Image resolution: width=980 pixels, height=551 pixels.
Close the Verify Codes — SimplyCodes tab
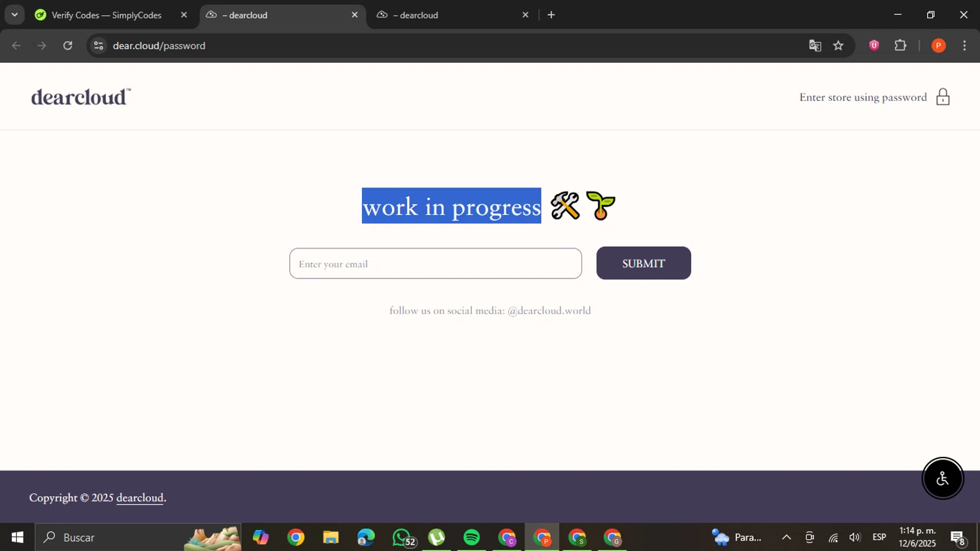(x=184, y=14)
